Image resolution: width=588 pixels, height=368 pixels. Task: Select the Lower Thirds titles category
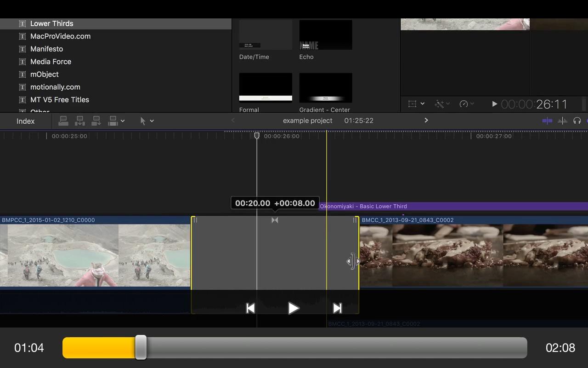51,23
